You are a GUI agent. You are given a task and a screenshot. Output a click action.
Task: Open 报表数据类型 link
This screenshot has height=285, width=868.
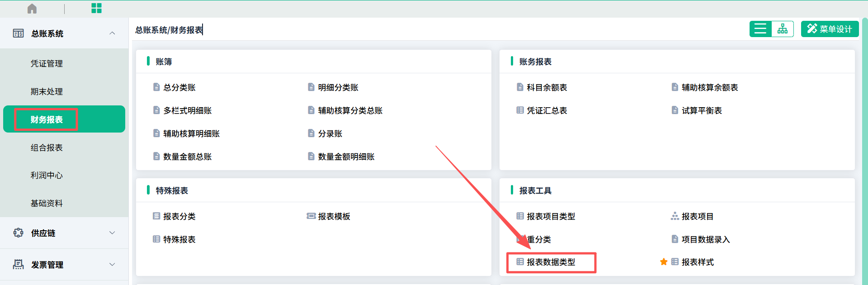(551, 262)
